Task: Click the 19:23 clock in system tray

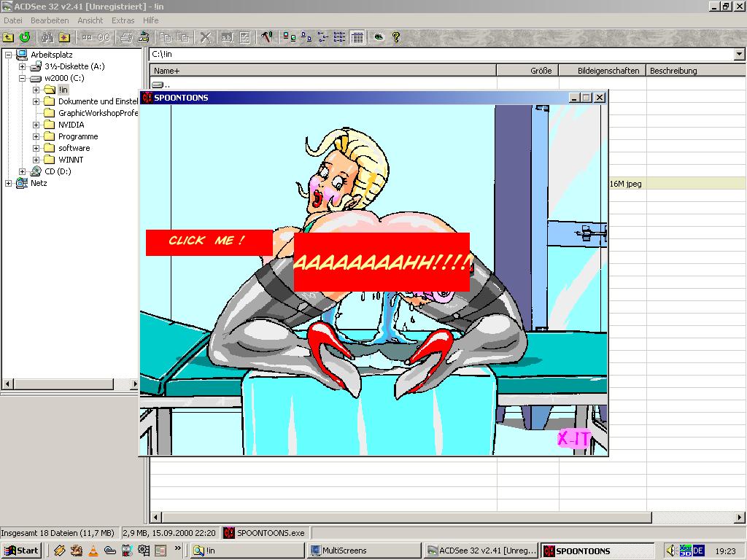Action: (x=725, y=551)
